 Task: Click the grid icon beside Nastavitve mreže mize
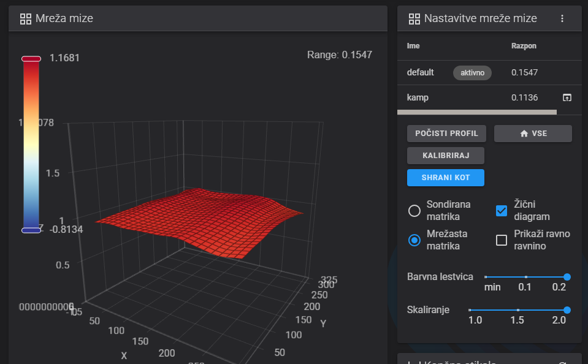tap(414, 19)
